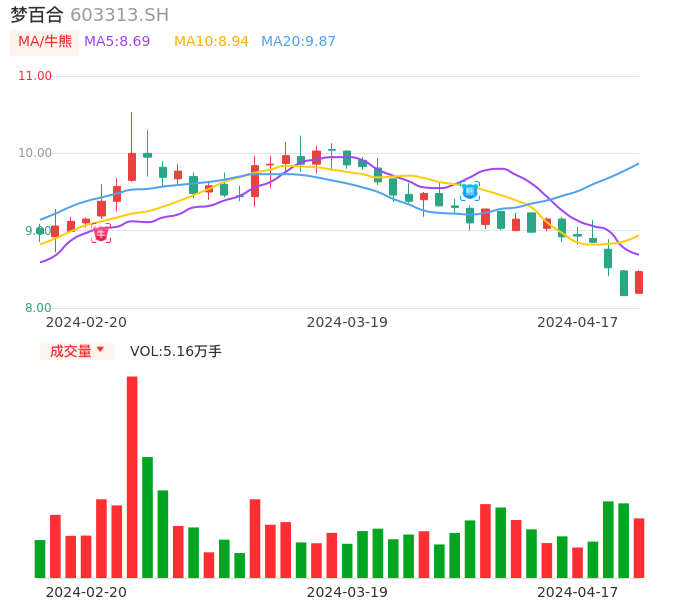Viewport: 686px width, 606px height.
Task: Click the rightmost red volume bar
Action: click(x=639, y=547)
